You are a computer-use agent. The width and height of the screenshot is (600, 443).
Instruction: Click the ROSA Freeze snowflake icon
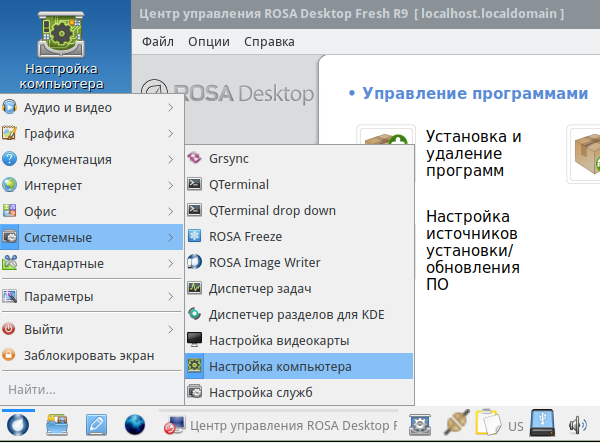click(x=194, y=236)
